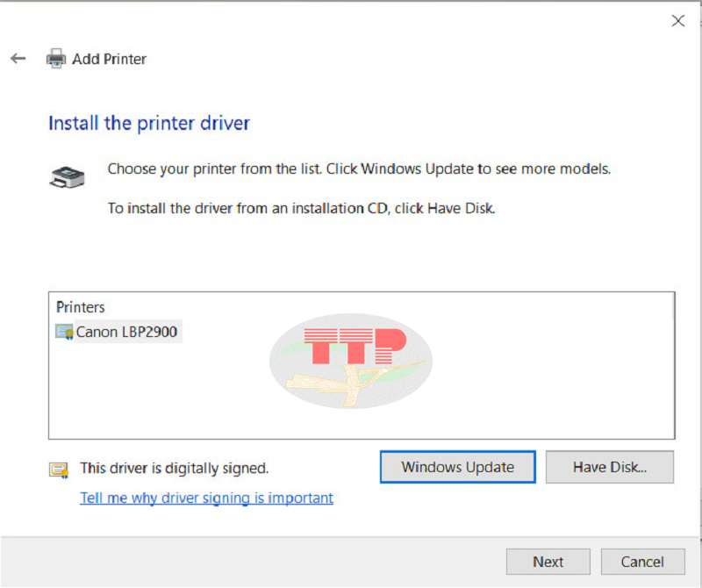Screen dimensions: 702x588
Task: Open the Have Disk dialog
Action: pyautogui.click(x=609, y=467)
